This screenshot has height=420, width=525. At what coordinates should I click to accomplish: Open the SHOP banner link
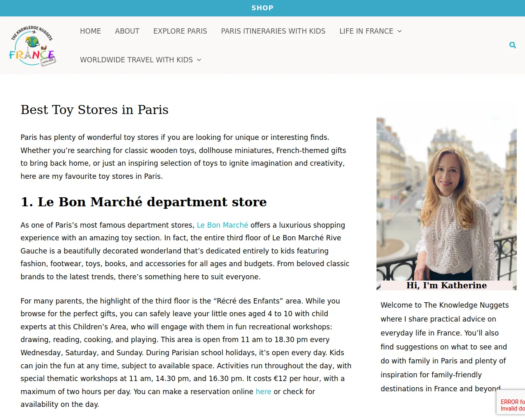click(x=262, y=8)
